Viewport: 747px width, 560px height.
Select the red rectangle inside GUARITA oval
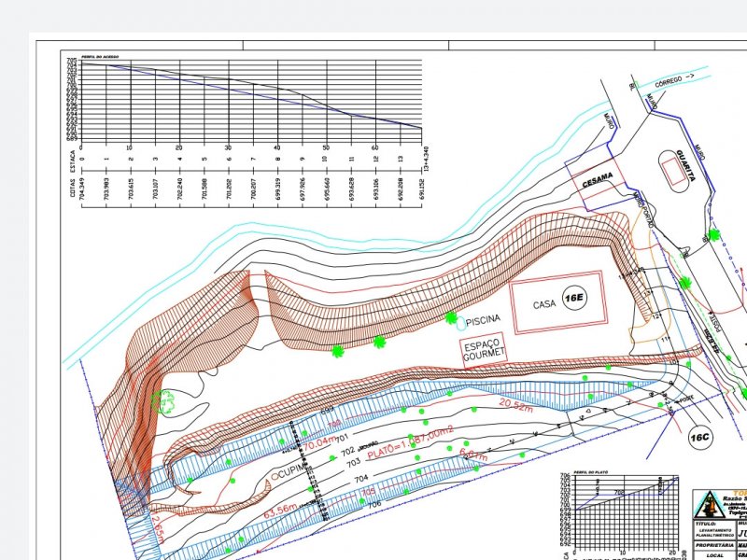[x=674, y=172]
